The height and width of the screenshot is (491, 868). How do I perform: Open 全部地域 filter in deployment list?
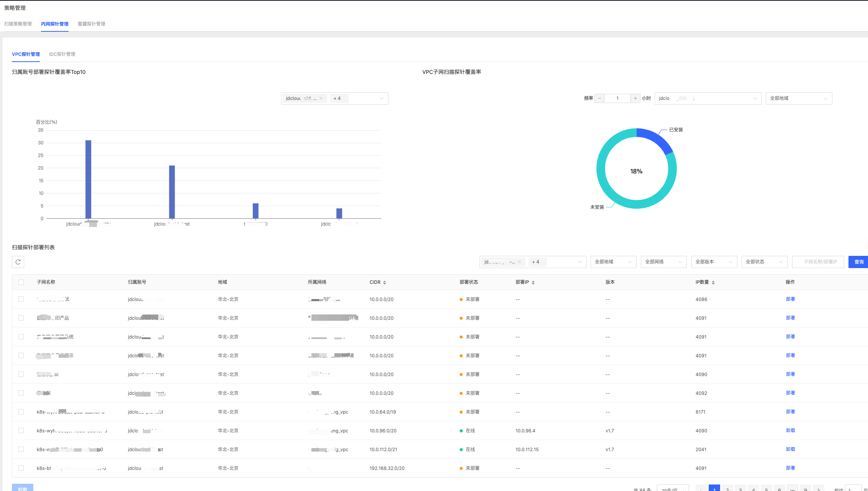613,262
